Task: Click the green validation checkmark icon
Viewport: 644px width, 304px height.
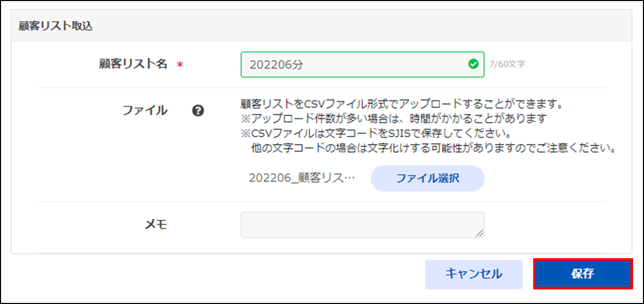Action: [x=473, y=64]
